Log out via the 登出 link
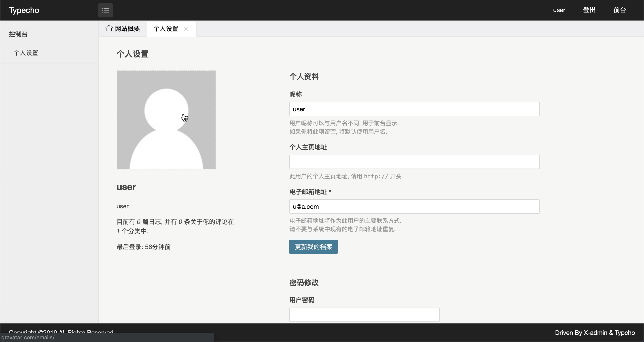This screenshot has width=644, height=342. (589, 10)
